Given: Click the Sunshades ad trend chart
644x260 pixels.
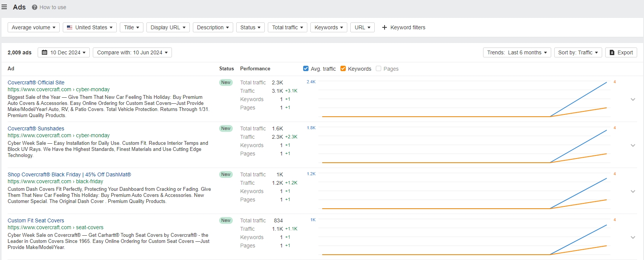Looking at the screenshot, I should point(464,145).
